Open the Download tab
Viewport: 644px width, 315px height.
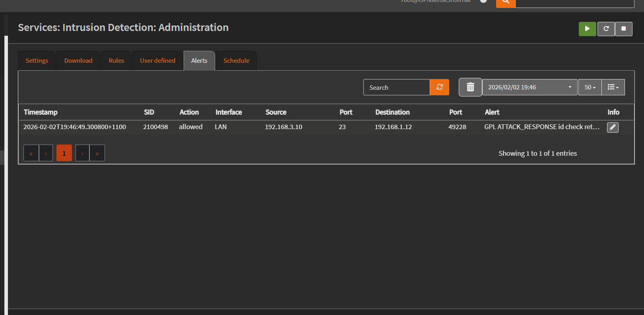[x=78, y=61]
